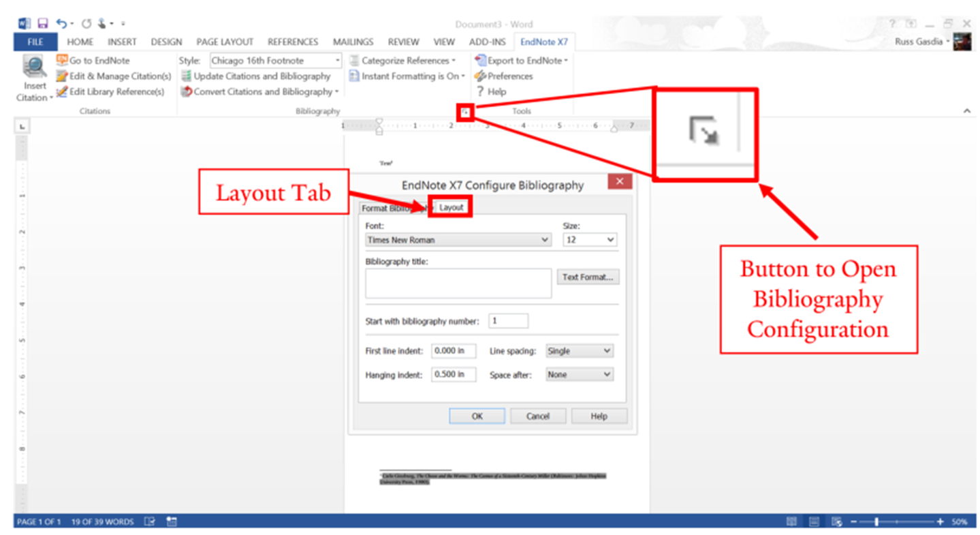Image resolution: width=980 pixels, height=535 pixels.
Task: Switch to Print Layout view
Action: pos(814,522)
